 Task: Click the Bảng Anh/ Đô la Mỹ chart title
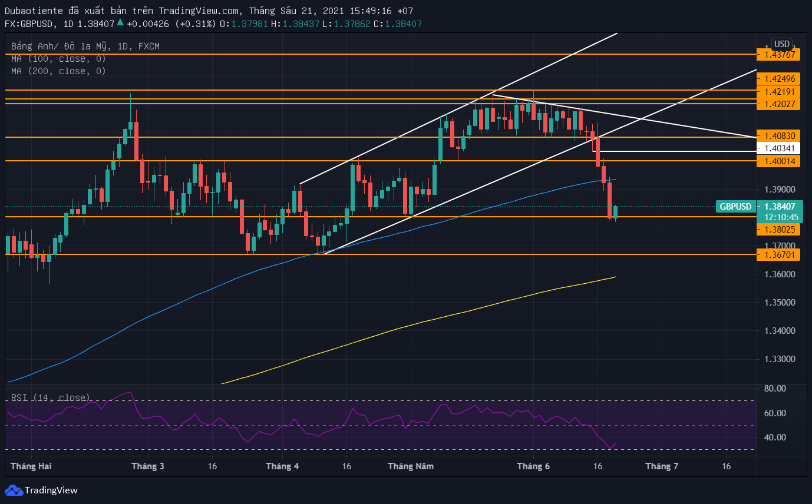[85, 46]
